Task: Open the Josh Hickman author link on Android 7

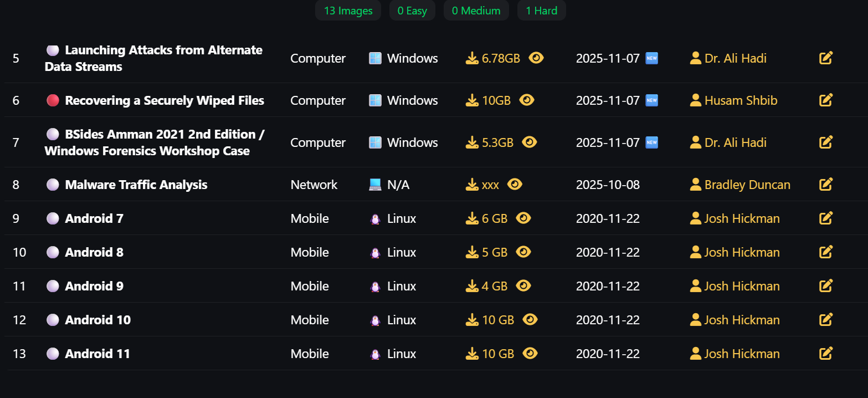Action: click(x=742, y=218)
